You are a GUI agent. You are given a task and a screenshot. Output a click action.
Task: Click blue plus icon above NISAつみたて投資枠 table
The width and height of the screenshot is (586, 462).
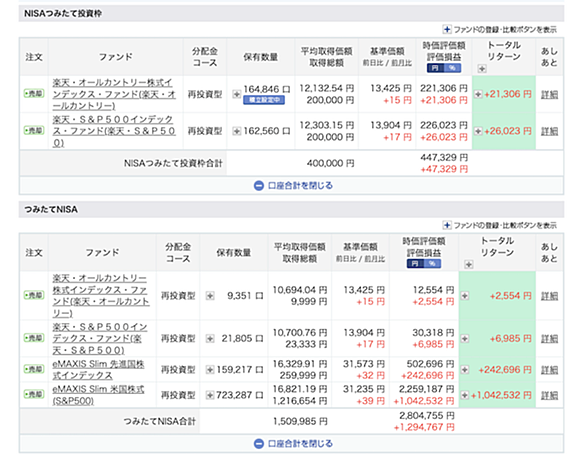click(x=447, y=29)
